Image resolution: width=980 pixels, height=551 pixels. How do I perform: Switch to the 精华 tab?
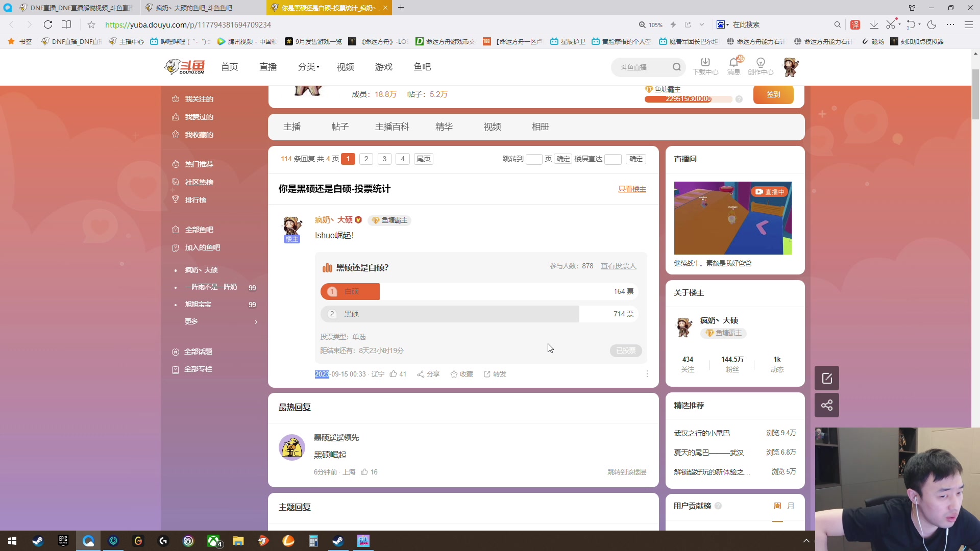[444, 127]
